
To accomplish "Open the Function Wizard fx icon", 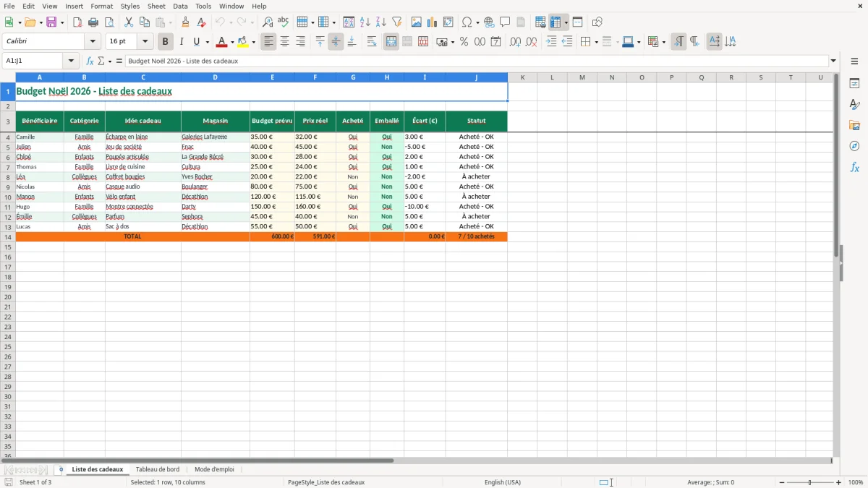I will (90, 61).
